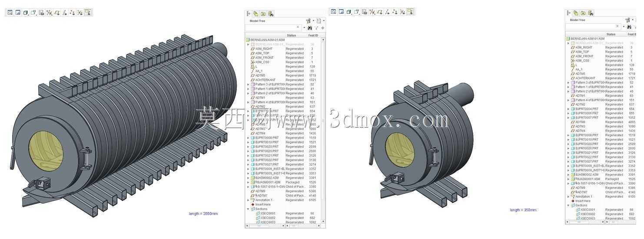Click Repaint icon in 350mm view toolbar
The width and height of the screenshot is (644, 239).
(341, 12)
